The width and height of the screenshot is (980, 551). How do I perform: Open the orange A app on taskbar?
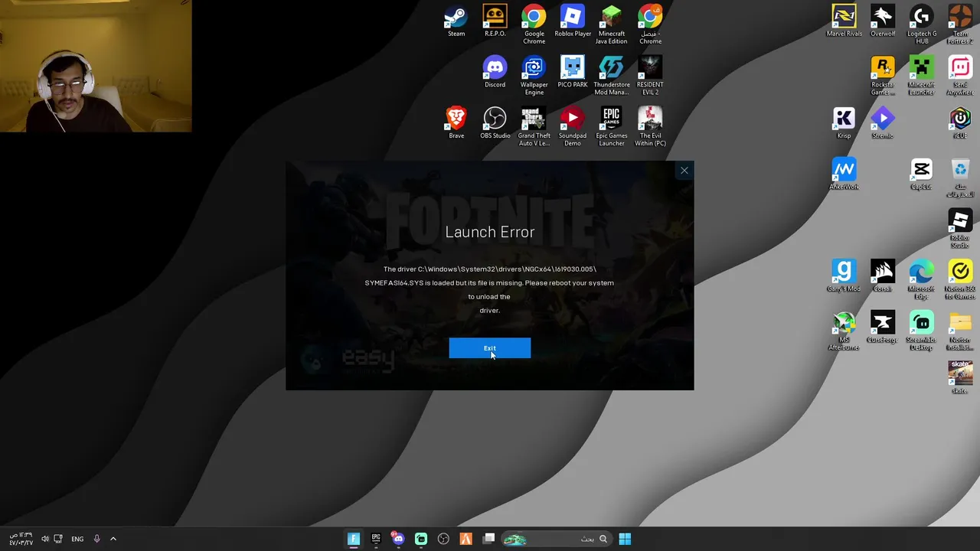pos(465,539)
